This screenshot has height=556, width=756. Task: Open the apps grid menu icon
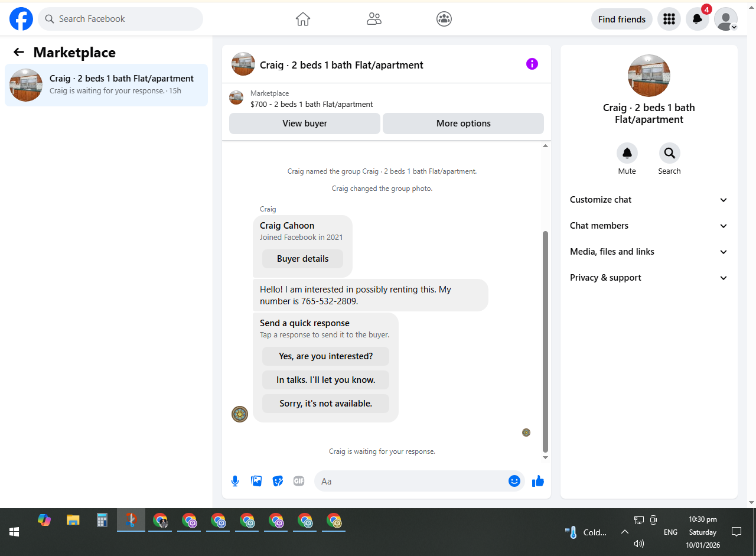(x=669, y=19)
